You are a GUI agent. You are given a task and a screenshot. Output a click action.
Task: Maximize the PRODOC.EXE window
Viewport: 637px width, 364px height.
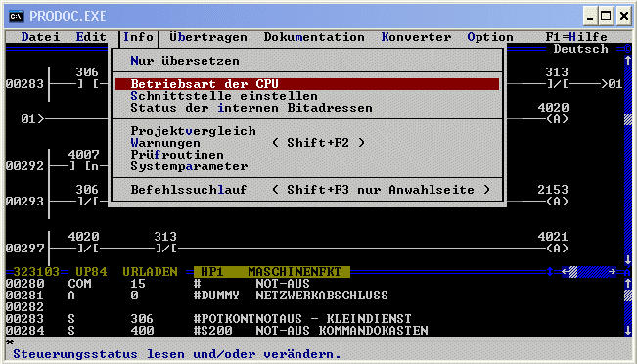tap(606, 17)
